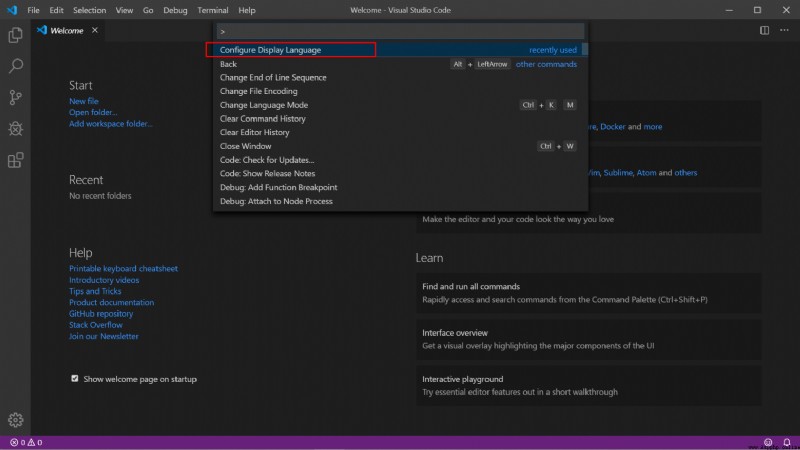Image resolution: width=800 pixels, height=450 pixels.
Task: Open the Explorer view in activity bar
Action: pyautogui.click(x=15, y=35)
